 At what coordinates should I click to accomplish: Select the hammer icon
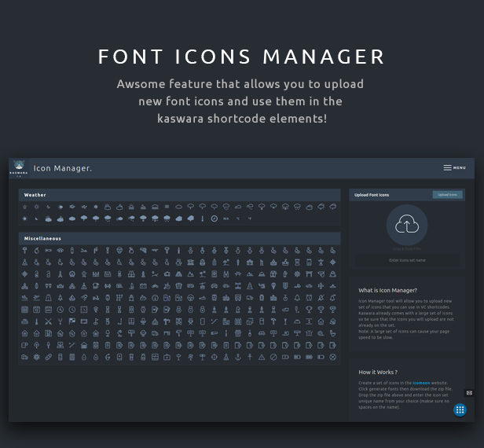273,321
